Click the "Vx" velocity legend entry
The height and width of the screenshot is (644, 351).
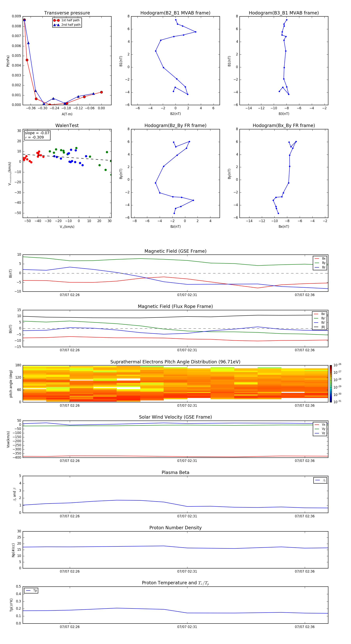click(320, 424)
